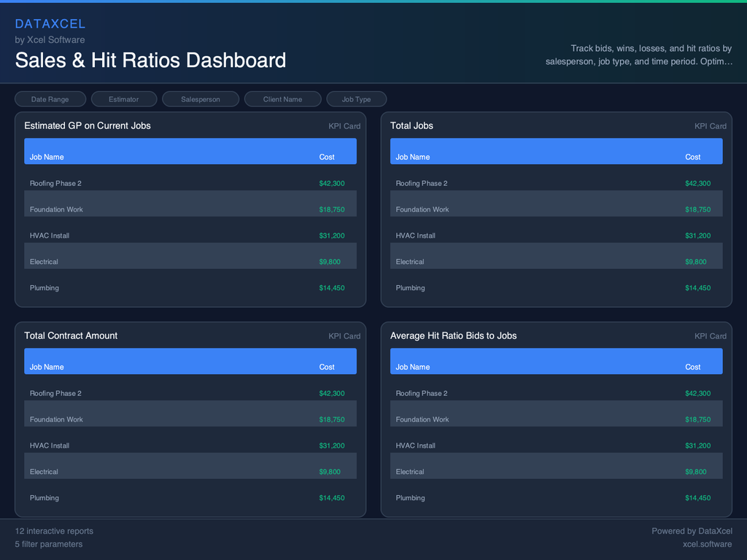Click the KPI Card label on Total Jobs
Screen dimensions: 747x560
(x=710, y=125)
